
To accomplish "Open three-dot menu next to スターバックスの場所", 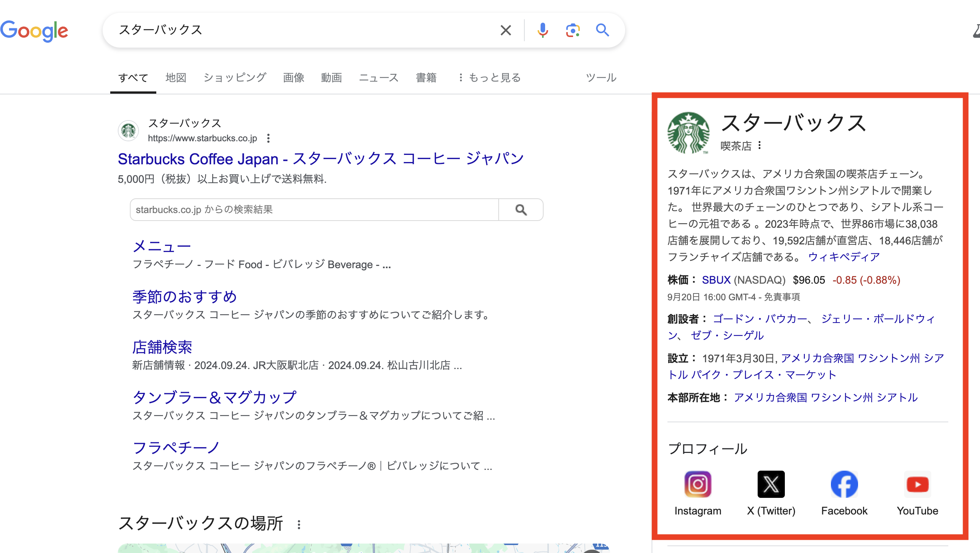I will 299,524.
